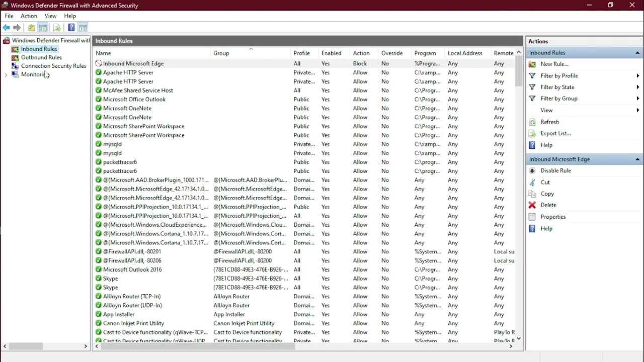644x362 pixels.
Task: Toggle the Show/Hide Console Tree toolbar icon
Action: 43,28
